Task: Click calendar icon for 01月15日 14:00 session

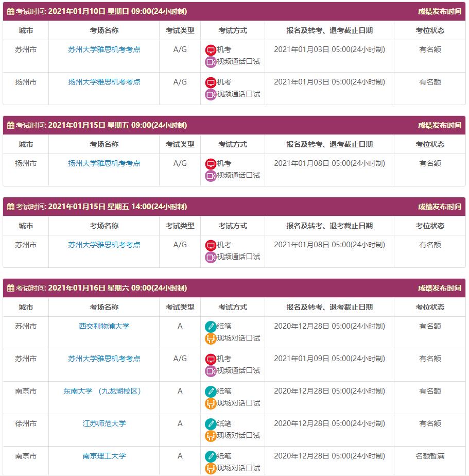Action: (x=11, y=207)
